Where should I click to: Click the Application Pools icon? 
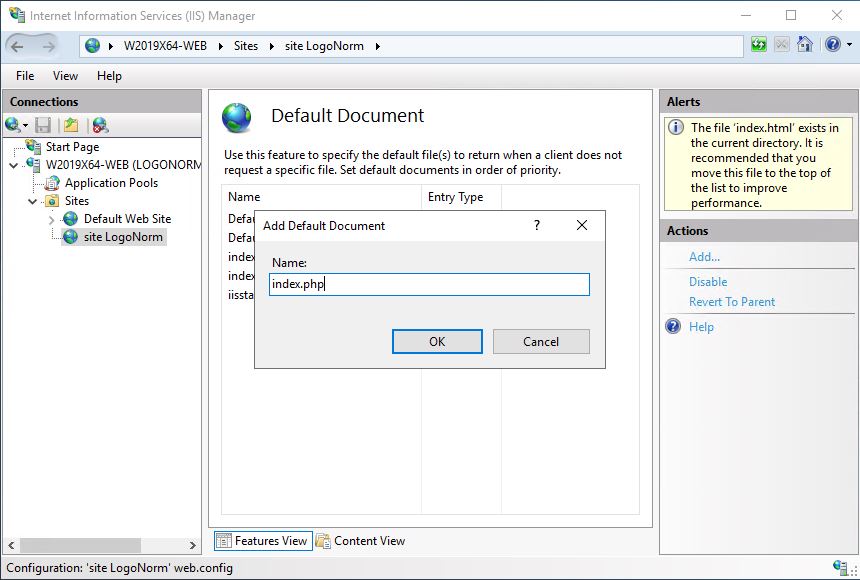[x=52, y=183]
